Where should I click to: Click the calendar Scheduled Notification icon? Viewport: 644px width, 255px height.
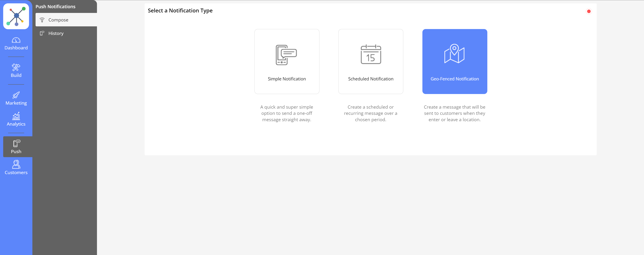point(371,54)
